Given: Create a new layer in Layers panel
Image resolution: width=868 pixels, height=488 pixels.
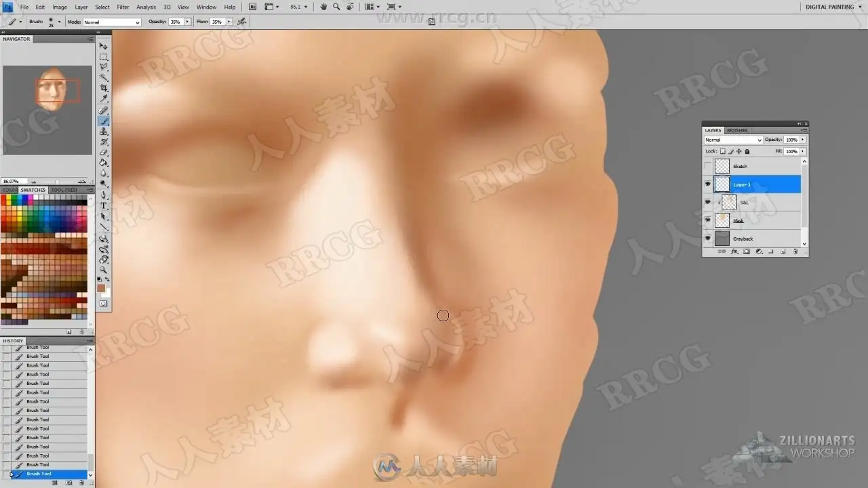Looking at the screenshot, I should [x=783, y=251].
